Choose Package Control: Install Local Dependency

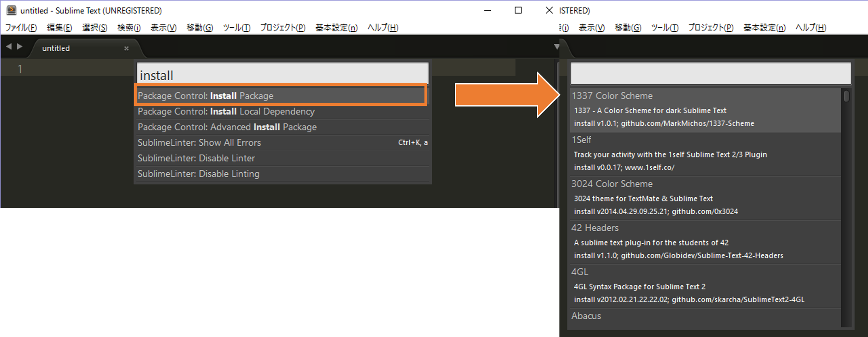tap(283, 111)
